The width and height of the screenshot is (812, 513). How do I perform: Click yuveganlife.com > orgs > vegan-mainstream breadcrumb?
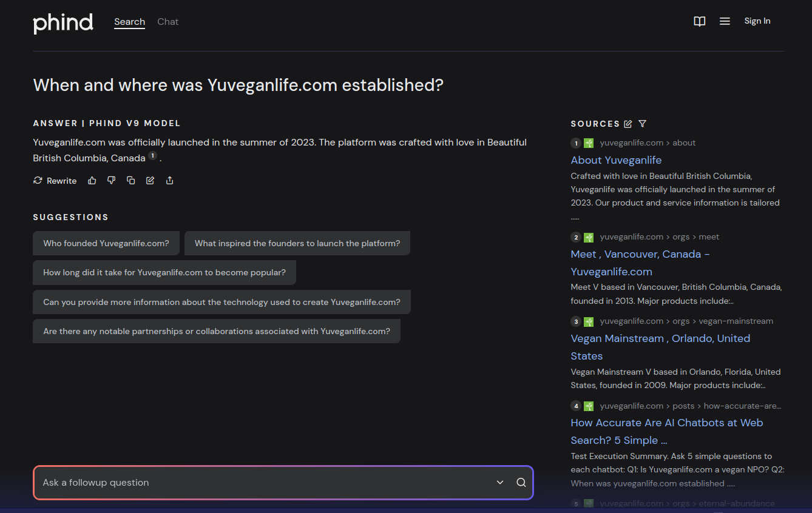pos(686,321)
